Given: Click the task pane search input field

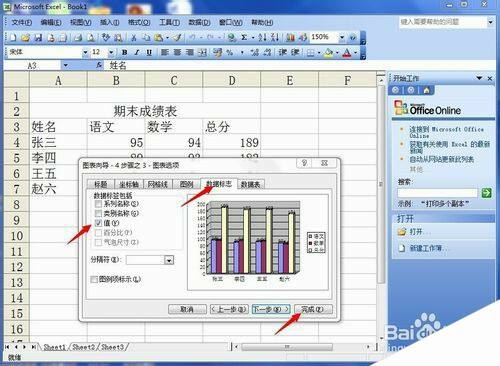Looking at the screenshot, I should [x=437, y=193].
